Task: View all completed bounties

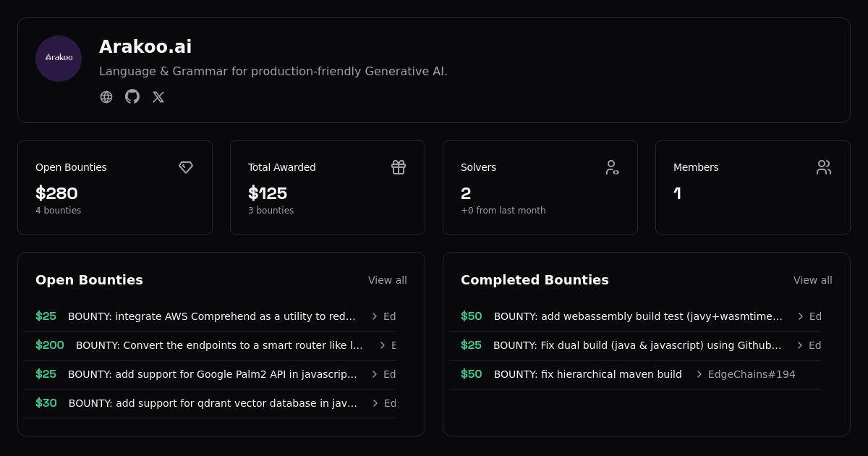Action: tap(812, 280)
